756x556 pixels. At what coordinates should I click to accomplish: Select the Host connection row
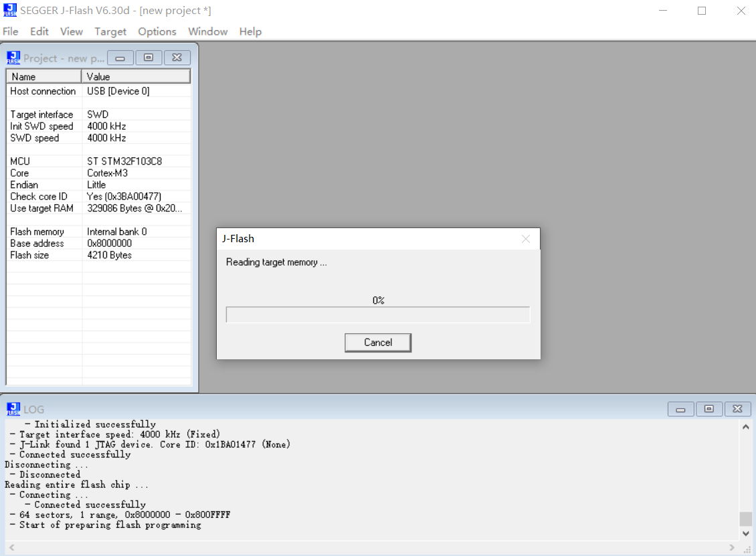[98, 91]
